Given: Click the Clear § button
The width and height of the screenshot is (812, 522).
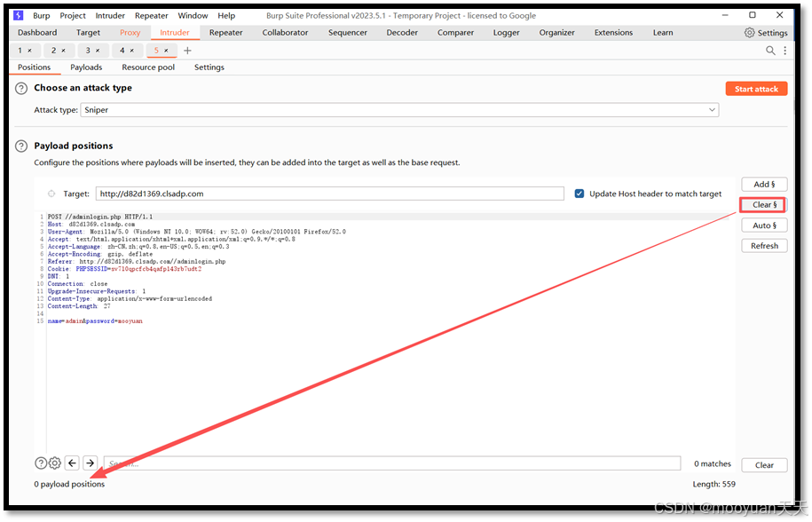Looking at the screenshot, I should point(764,205).
